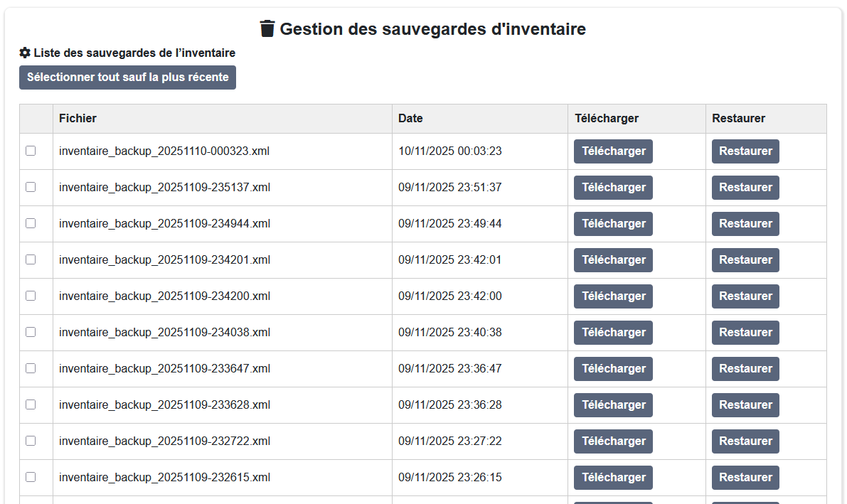Check the box for backup 20251109-234038
847x504 pixels.
click(31, 332)
